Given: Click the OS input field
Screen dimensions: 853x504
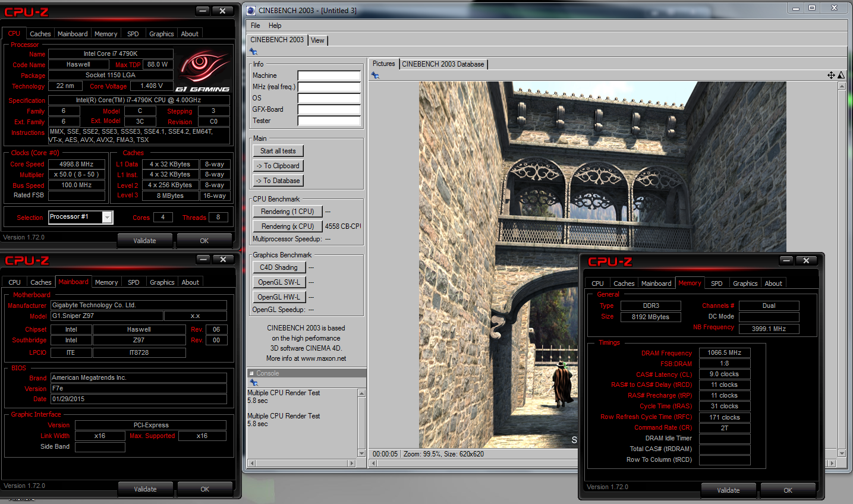Looking at the screenshot, I should click(x=329, y=98).
